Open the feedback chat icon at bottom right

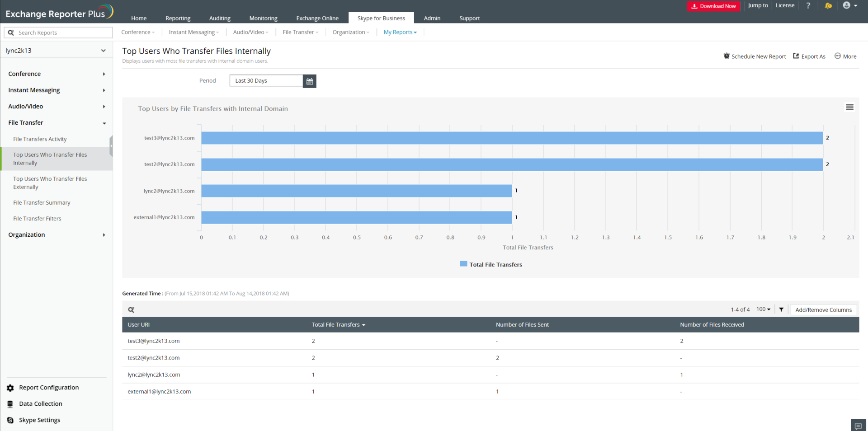coord(858,426)
